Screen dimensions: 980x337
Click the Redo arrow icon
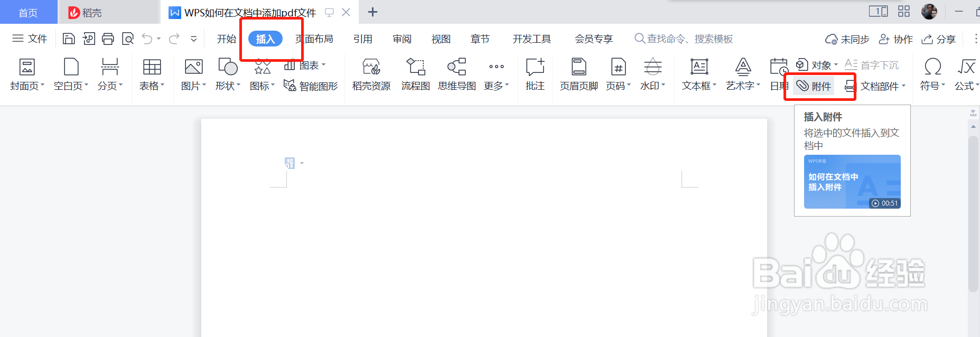(x=174, y=39)
